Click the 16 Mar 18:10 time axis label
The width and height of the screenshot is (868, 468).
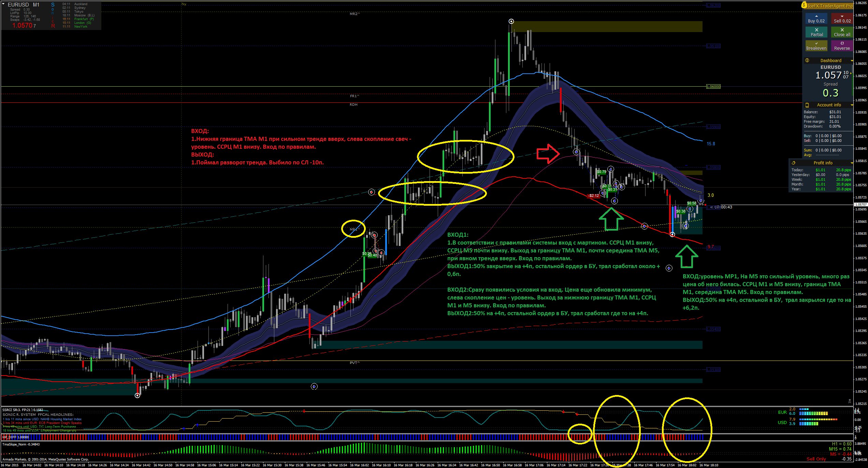(x=709, y=465)
